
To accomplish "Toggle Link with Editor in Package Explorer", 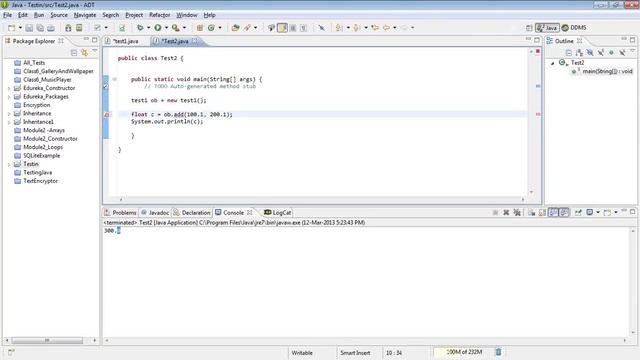I will click(x=84, y=53).
